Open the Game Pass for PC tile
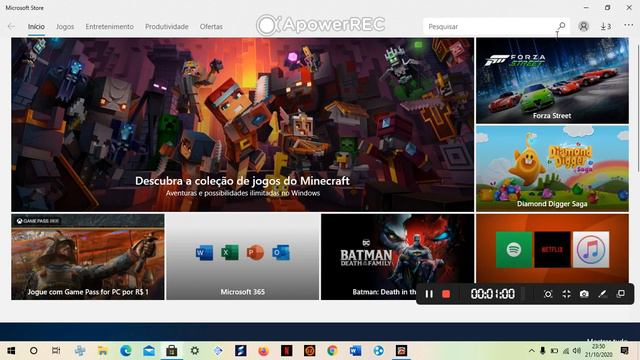Image resolution: width=640 pixels, height=360 pixels. click(x=88, y=257)
